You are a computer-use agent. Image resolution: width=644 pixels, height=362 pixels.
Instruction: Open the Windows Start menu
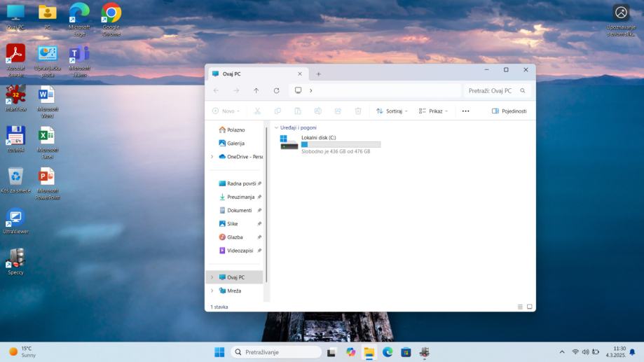click(219, 352)
